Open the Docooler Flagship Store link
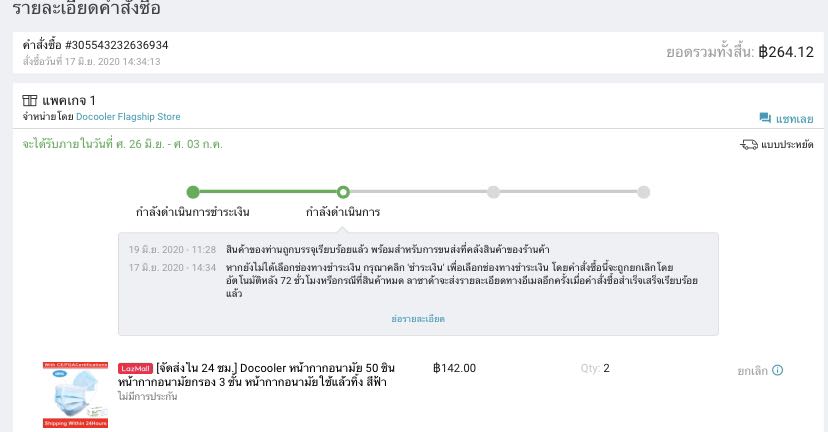 (x=128, y=117)
